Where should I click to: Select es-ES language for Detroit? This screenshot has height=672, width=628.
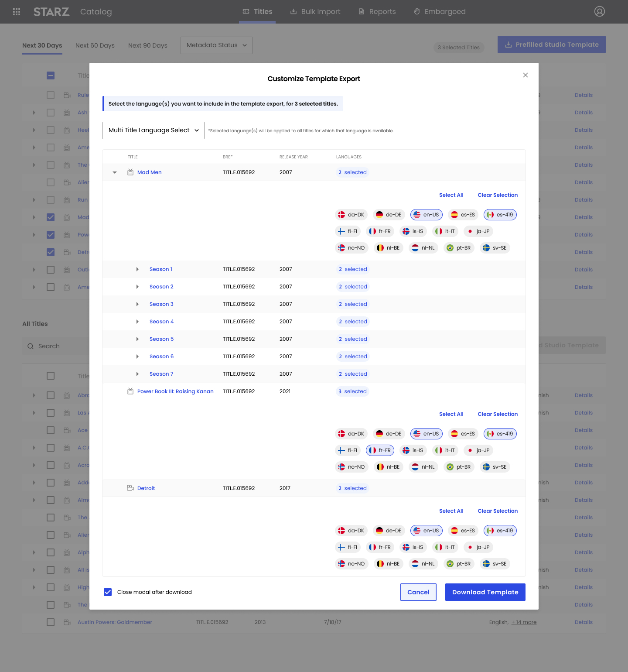pos(463,531)
